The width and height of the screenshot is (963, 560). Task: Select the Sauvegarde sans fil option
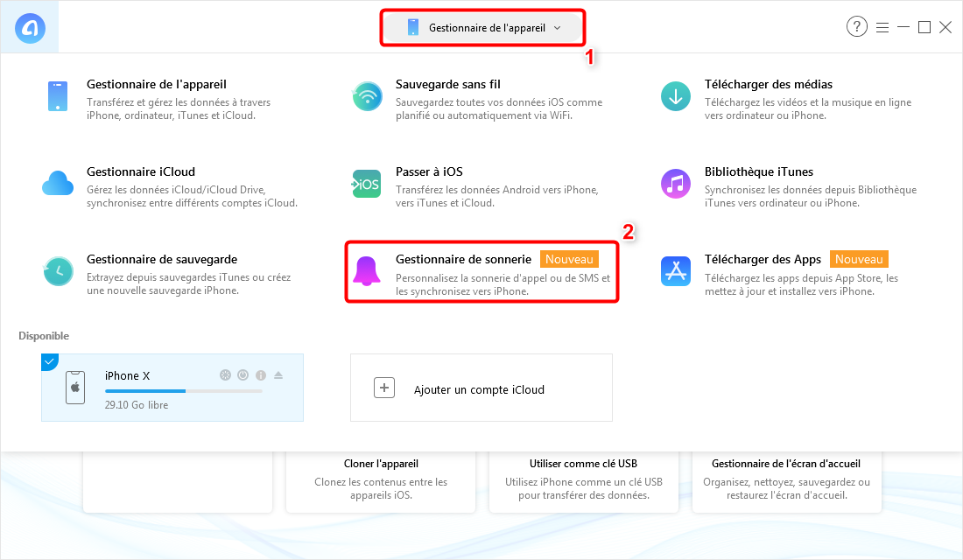pyautogui.click(x=448, y=84)
